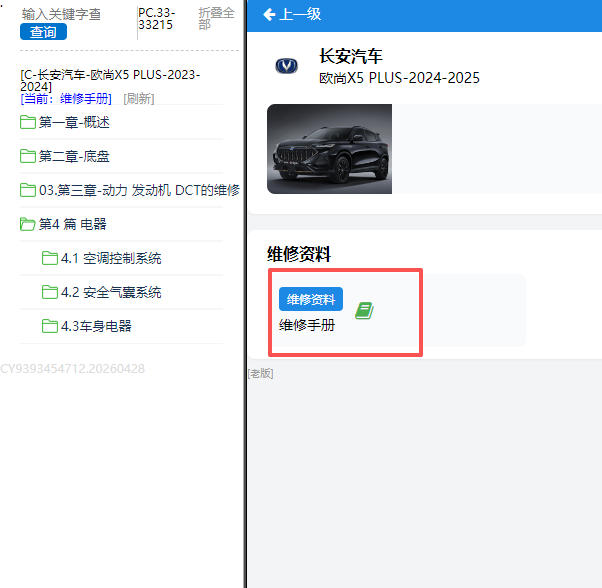The image size is (602, 588).
Task: Click the Changan brand logo icon
Action: point(286,66)
